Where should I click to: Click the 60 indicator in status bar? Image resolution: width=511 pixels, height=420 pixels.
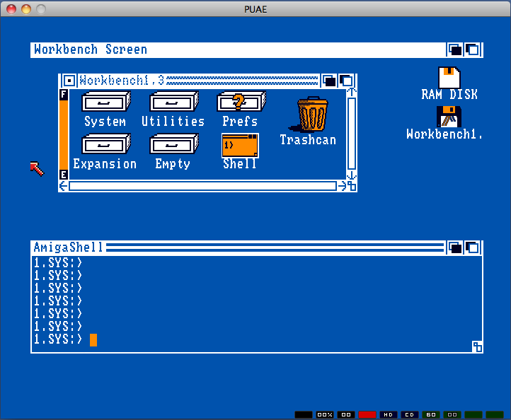tap(431, 414)
